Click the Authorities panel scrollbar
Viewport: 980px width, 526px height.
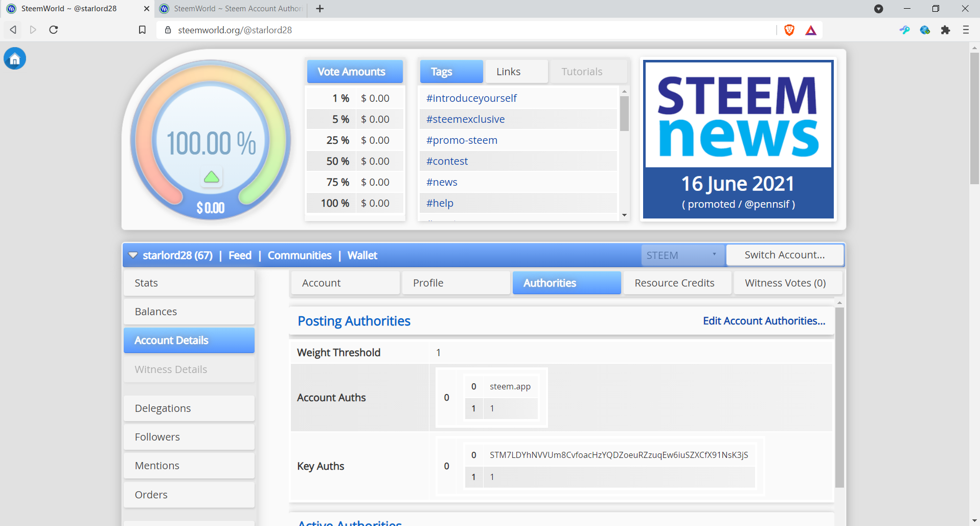pos(839,397)
